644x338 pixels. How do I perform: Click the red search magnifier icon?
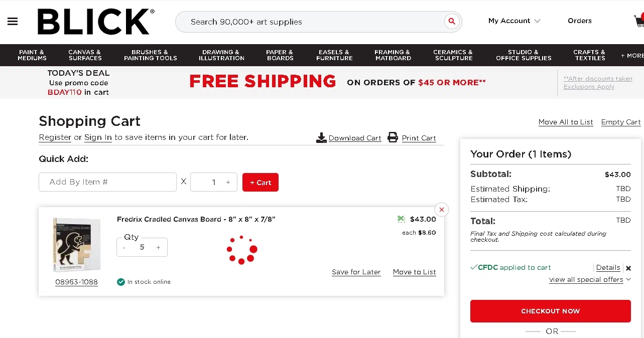(x=452, y=22)
